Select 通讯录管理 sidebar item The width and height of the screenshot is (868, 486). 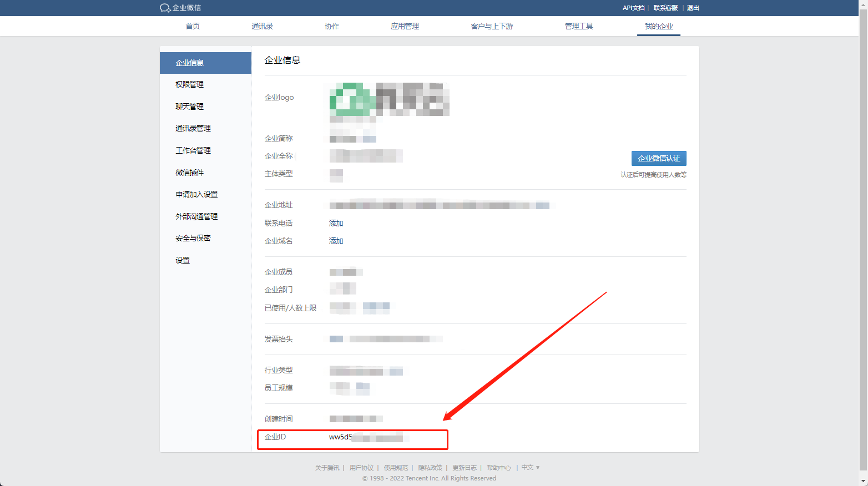coord(193,128)
